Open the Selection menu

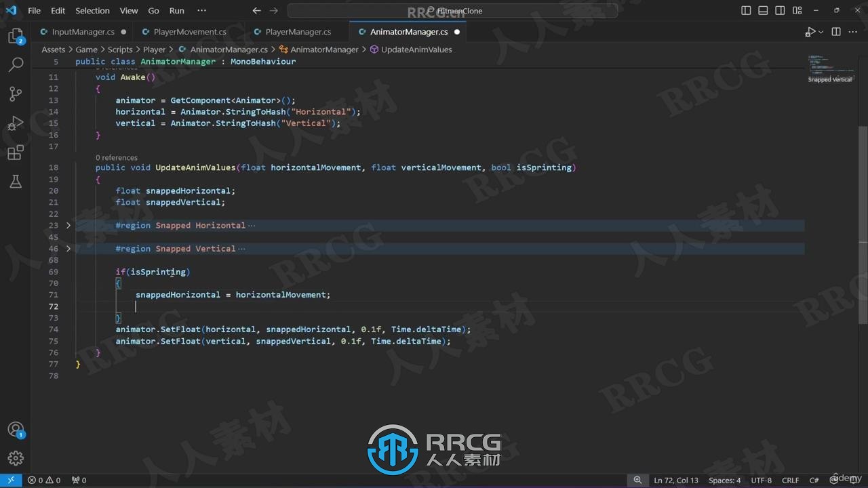(x=92, y=11)
